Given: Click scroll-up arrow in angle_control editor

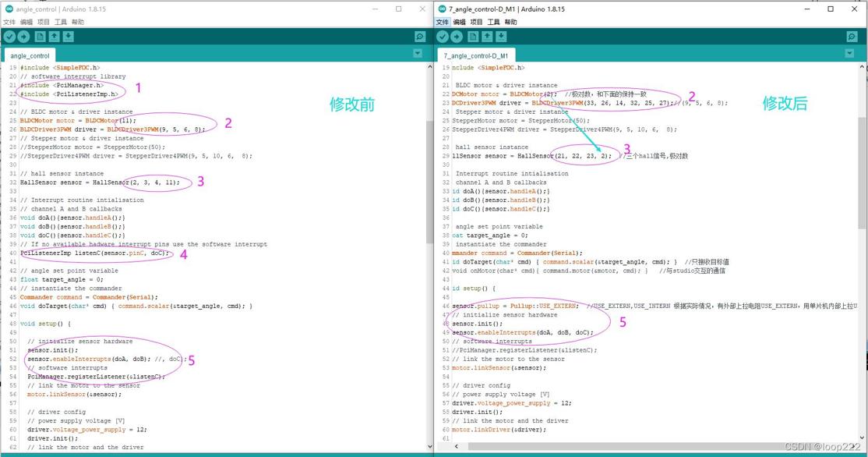Looking at the screenshot, I should pyautogui.click(x=429, y=67).
